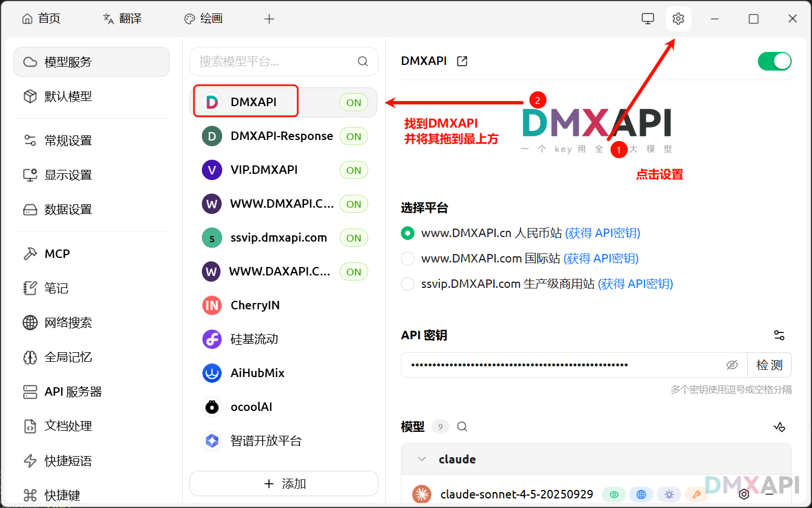Collapse the claude model group
The width and height of the screenshot is (812, 508).
click(422, 459)
